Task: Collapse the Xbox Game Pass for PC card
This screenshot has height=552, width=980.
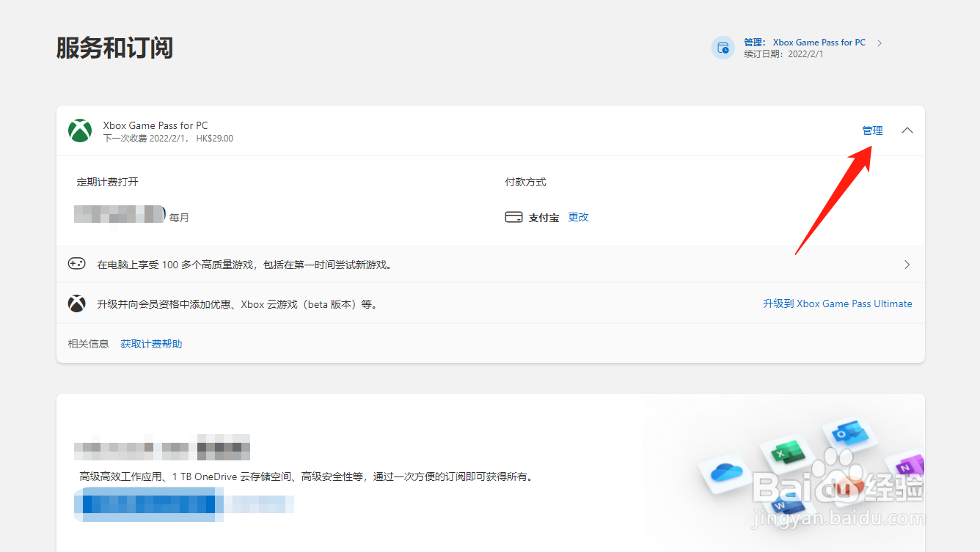Action: 907,130
